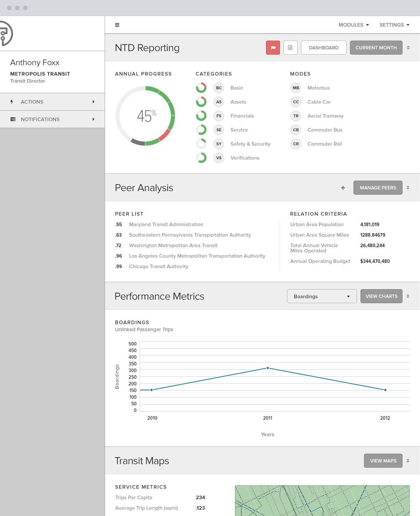Click the Metropolis Transit logo
This screenshot has width=420, height=516.
[x=6, y=34]
